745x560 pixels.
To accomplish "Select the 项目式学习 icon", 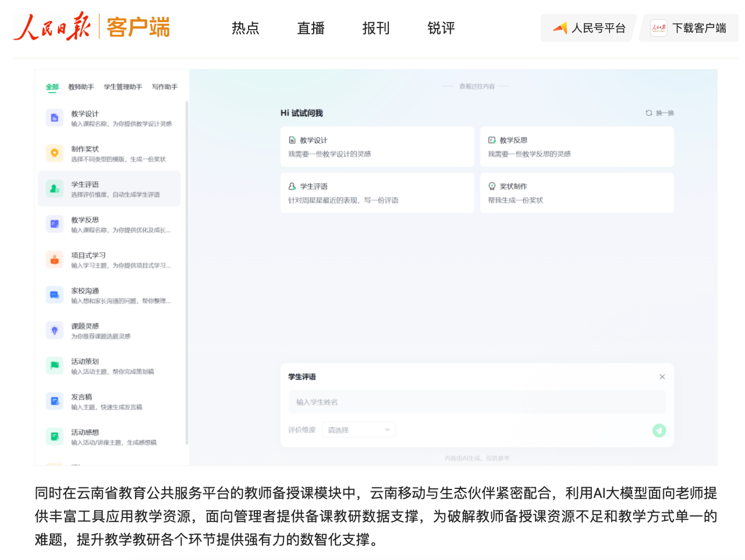I will [x=54, y=260].
